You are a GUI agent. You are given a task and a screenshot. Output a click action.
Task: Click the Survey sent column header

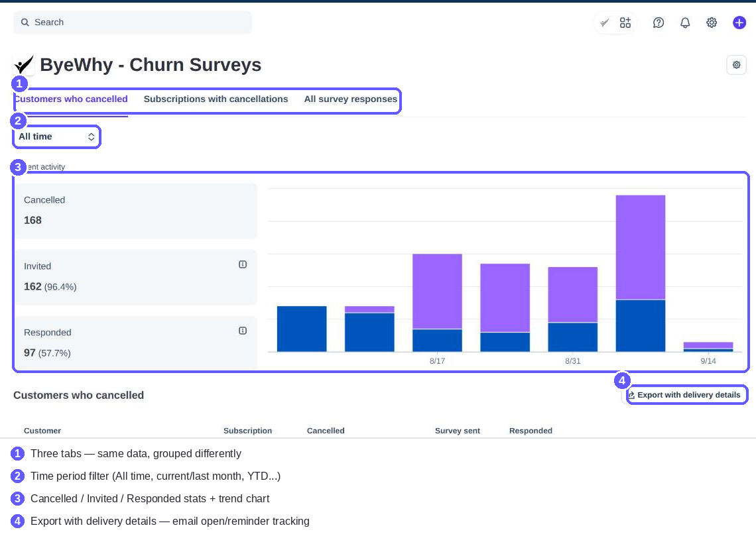click(457, 431)
